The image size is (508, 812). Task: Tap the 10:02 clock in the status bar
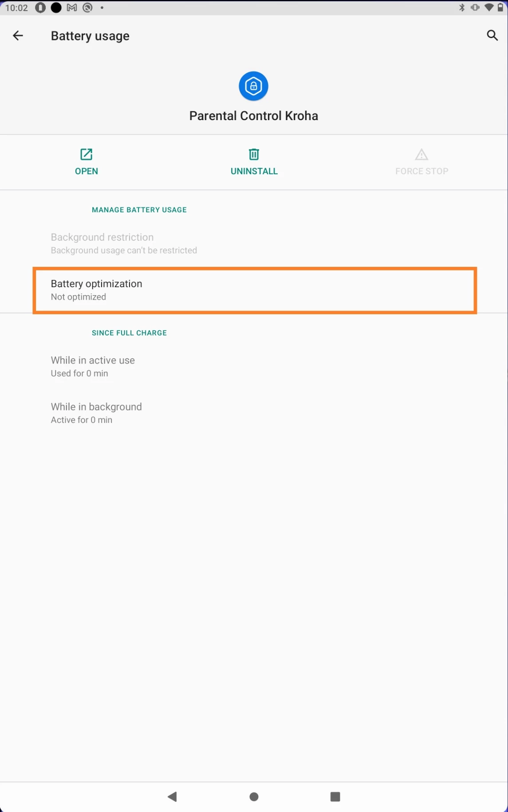pos(17,8)
